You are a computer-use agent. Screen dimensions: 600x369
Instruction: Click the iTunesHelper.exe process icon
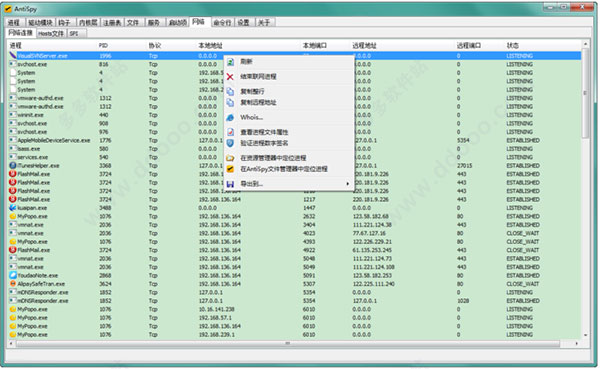click(13, 165)
